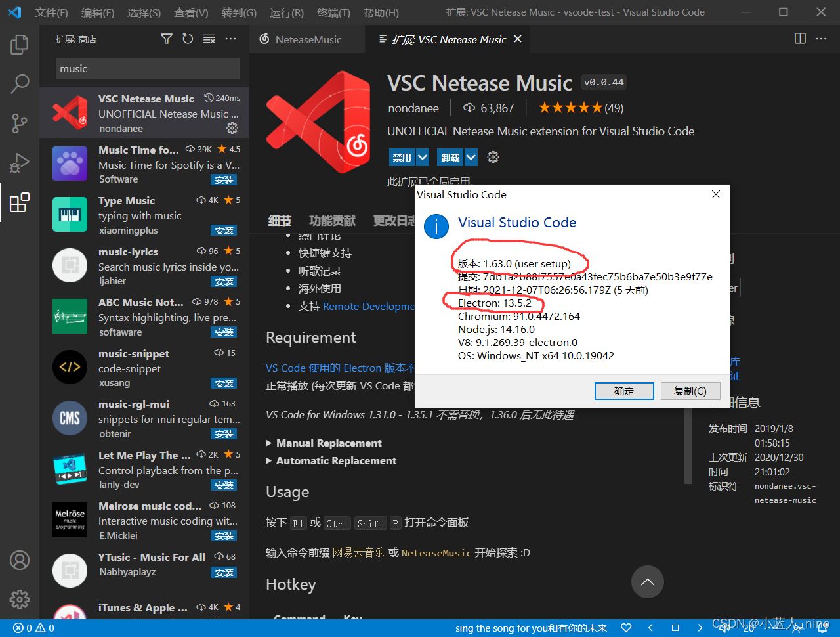Open dropdown arrow next to 禁用 button
840x637 pixels.
click(423, 157)
